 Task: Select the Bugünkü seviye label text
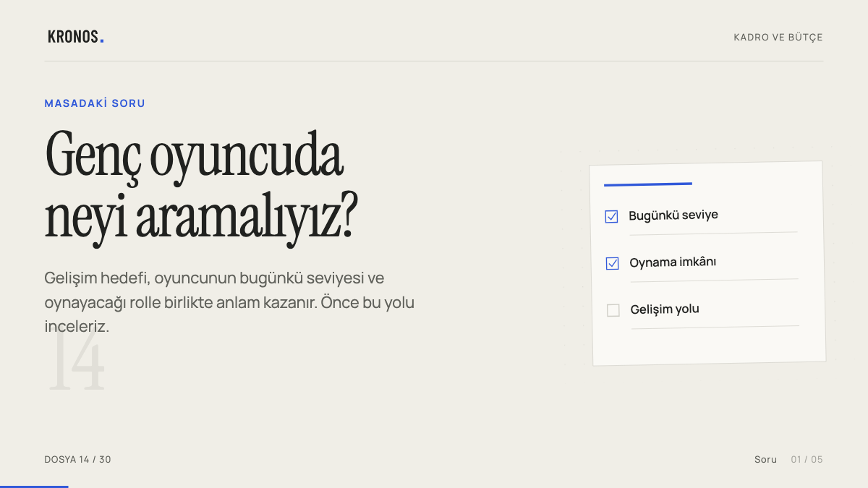point(673,215)
